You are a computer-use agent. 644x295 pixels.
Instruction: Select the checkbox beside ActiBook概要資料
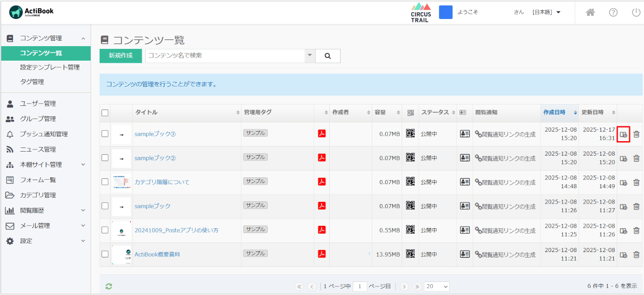pyautogui.click(x=105, y=254)
